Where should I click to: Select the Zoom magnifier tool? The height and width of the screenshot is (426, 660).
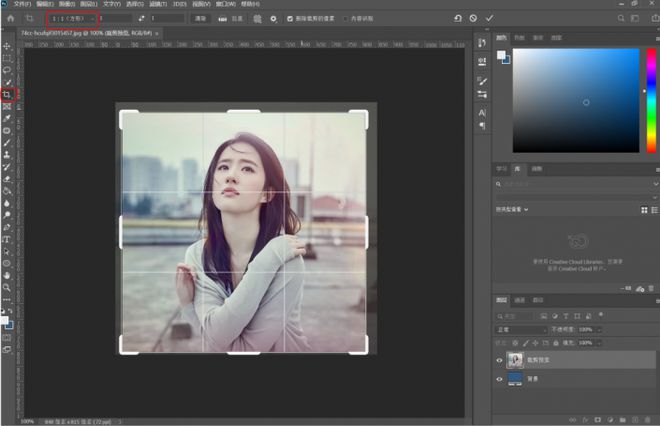pos(7,286)
